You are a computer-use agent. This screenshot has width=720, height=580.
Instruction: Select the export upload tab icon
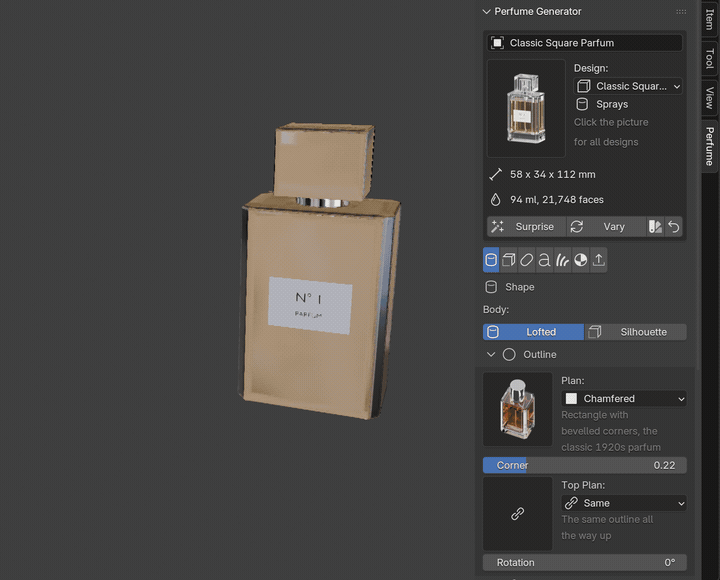tap(599, 260)
